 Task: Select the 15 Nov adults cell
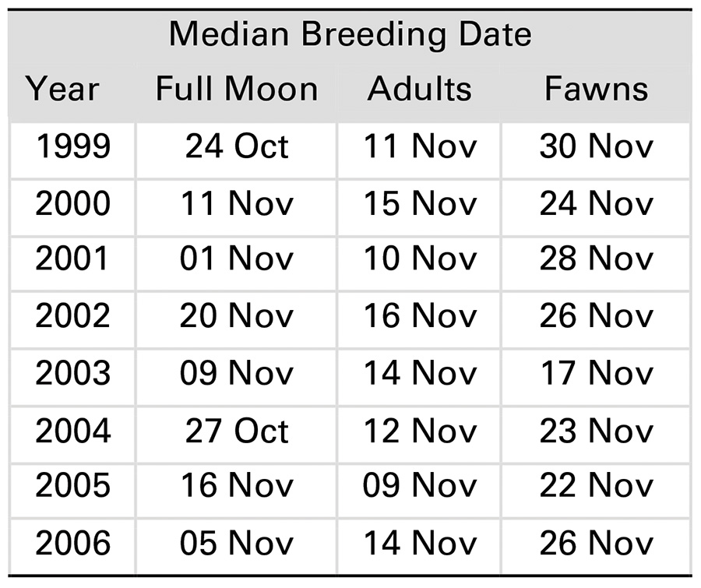pos(420,204)
